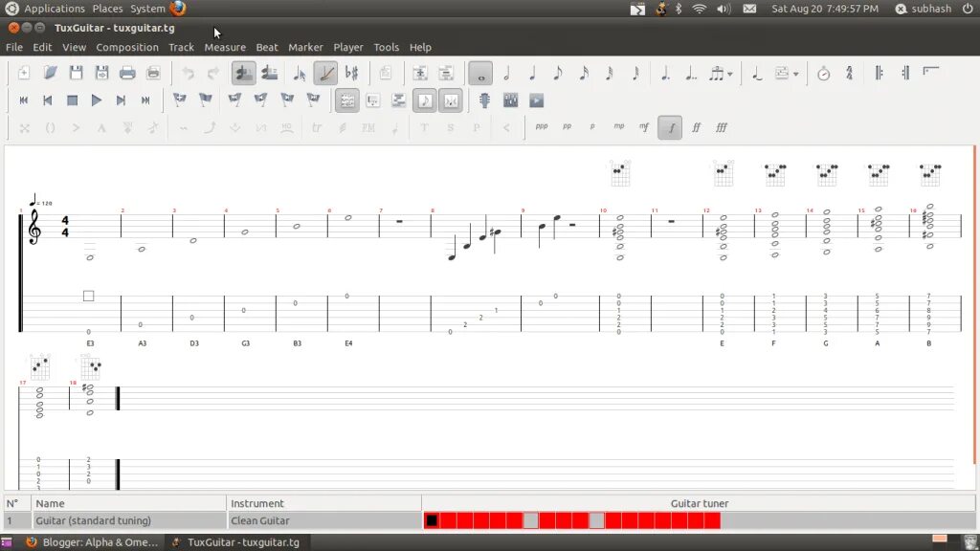Click the sharp/flat notation icon
The height and width of the screenshot is (551, 980).
pos(352,73)
